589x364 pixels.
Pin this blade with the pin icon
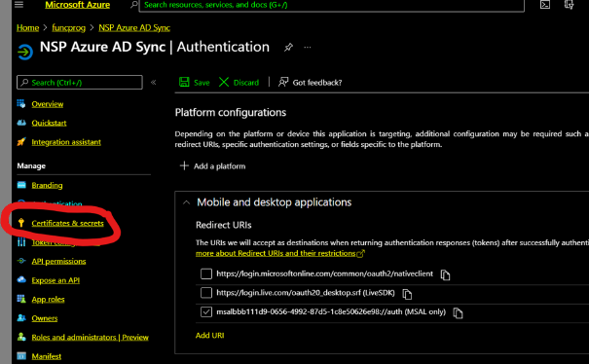(288, 48)
